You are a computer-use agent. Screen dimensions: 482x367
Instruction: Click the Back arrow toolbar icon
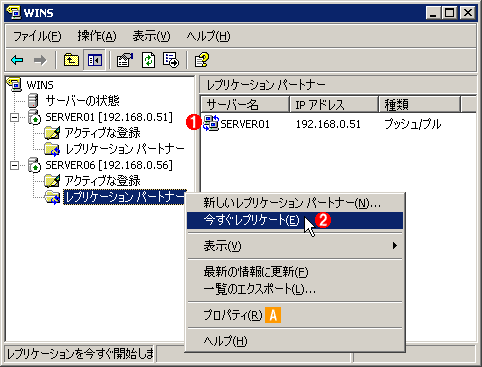17,60
